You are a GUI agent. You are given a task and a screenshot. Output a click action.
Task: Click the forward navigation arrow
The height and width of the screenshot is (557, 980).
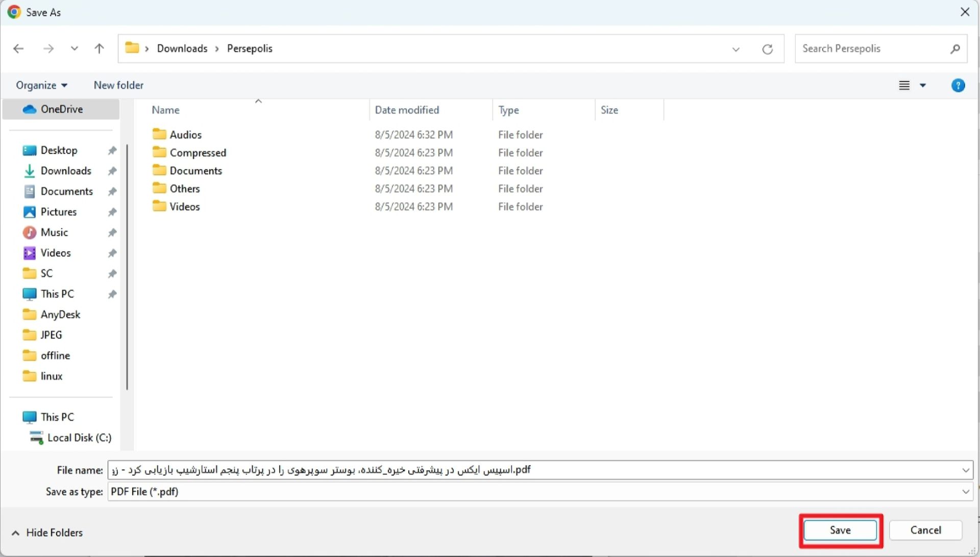tap(48, 49)
